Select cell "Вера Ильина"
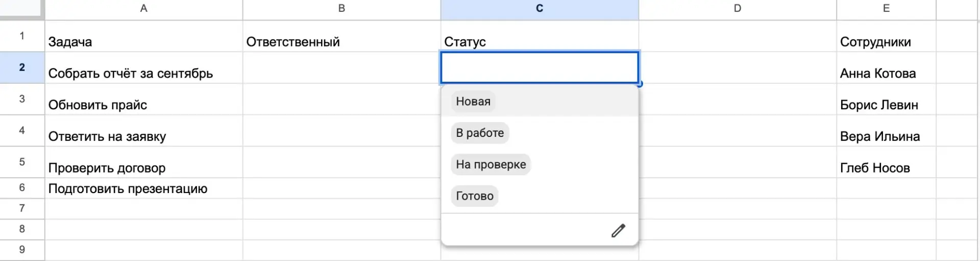 (x=886, y=131)
